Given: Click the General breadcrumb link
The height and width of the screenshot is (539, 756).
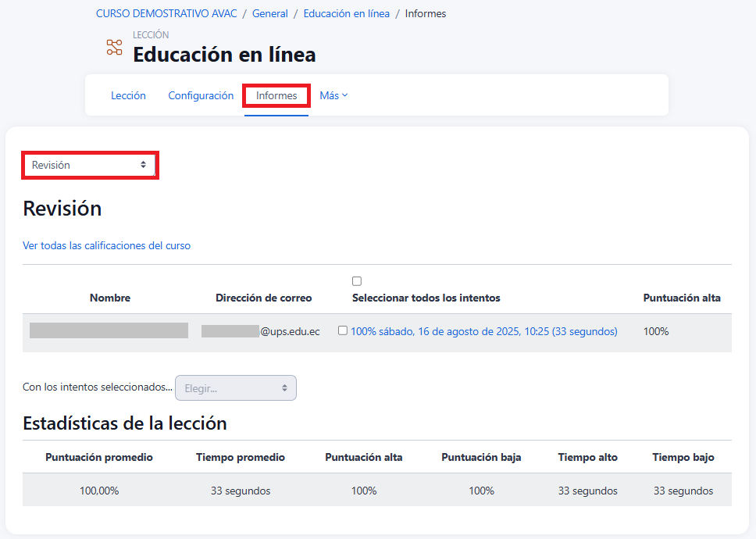Looking at the screenshot, I should (270, 14).
